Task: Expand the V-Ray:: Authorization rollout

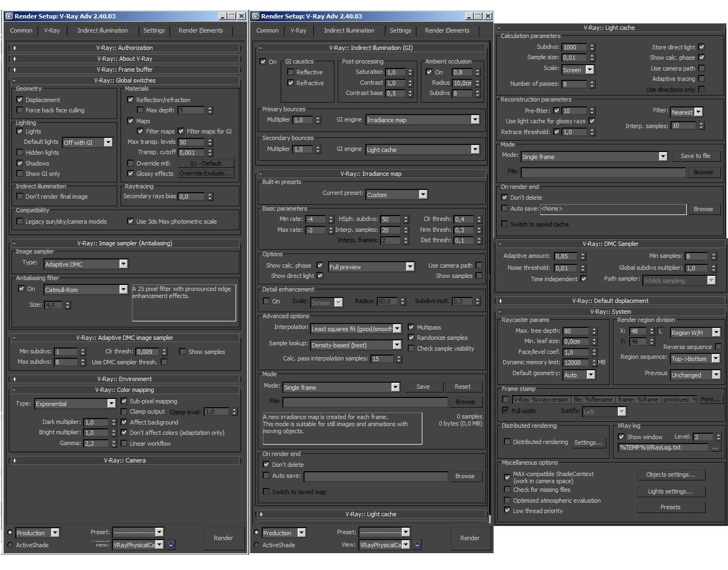Action: [x=125, y=48]
